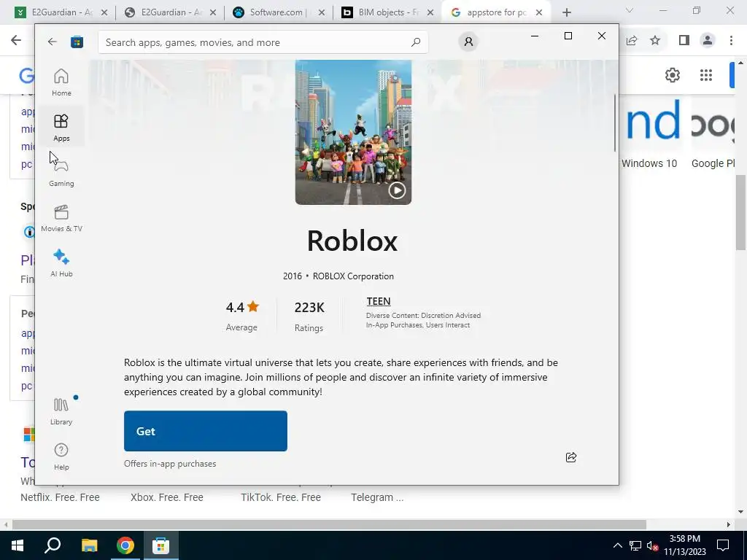
Task: Bookmark this page with star icon
Action: [655, 41]
